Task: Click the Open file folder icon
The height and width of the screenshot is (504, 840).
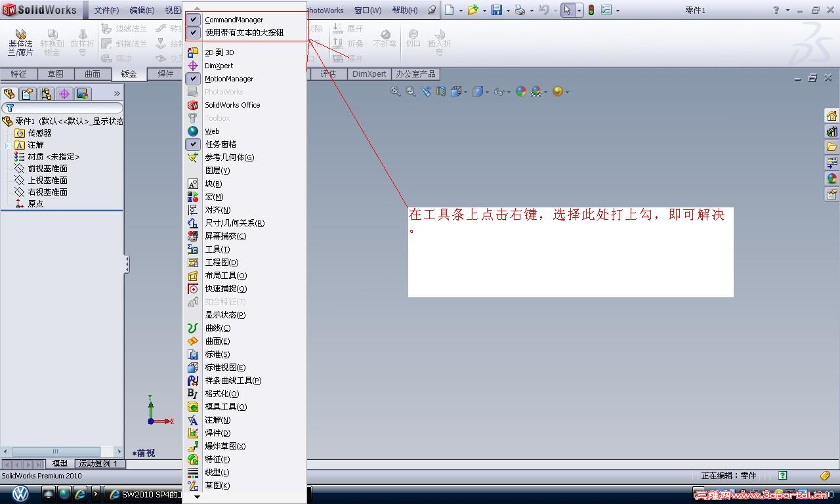Action: point(472,10)
